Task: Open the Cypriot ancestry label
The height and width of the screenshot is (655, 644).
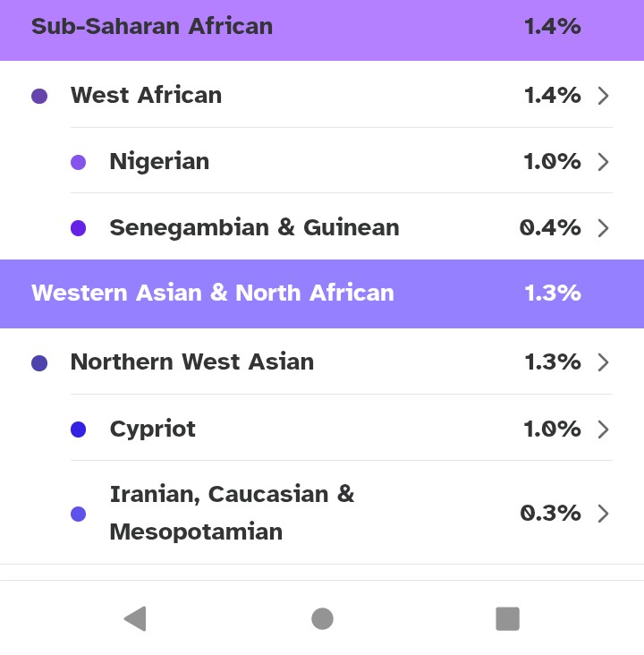Action: 152,430
